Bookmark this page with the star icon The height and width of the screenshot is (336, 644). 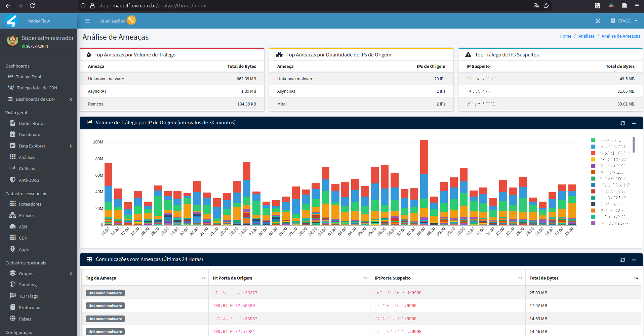tap(546, 6)
